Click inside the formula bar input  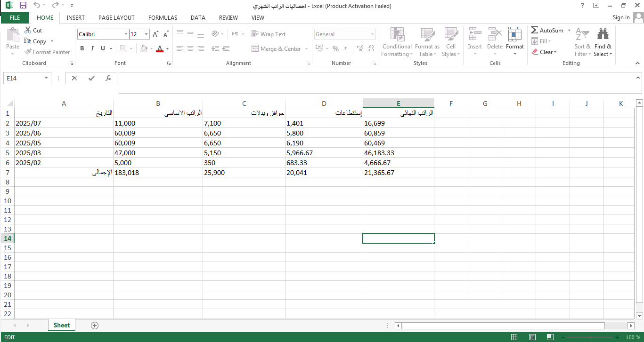pos(377,83)
